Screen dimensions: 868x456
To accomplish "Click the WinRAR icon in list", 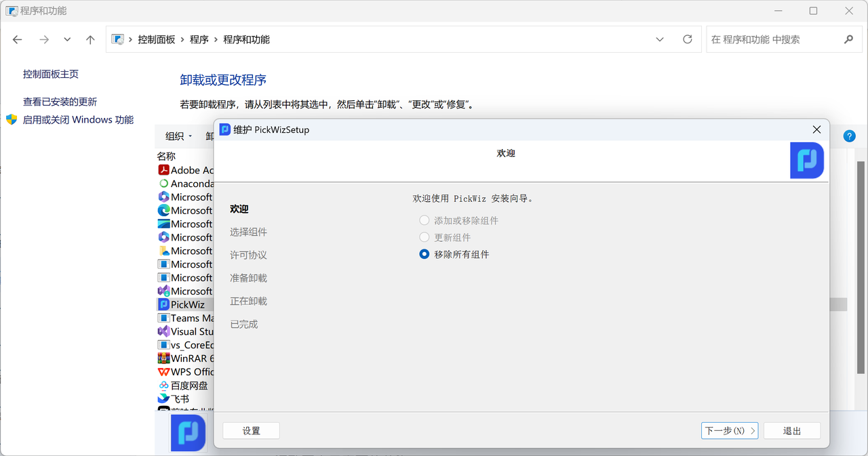I will pyautogui.click(x=163, y=358).
